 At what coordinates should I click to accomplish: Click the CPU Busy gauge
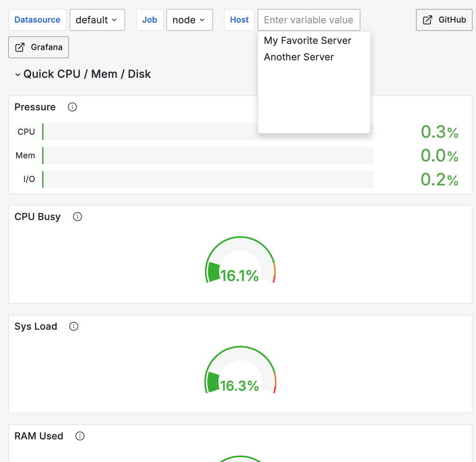240,260
